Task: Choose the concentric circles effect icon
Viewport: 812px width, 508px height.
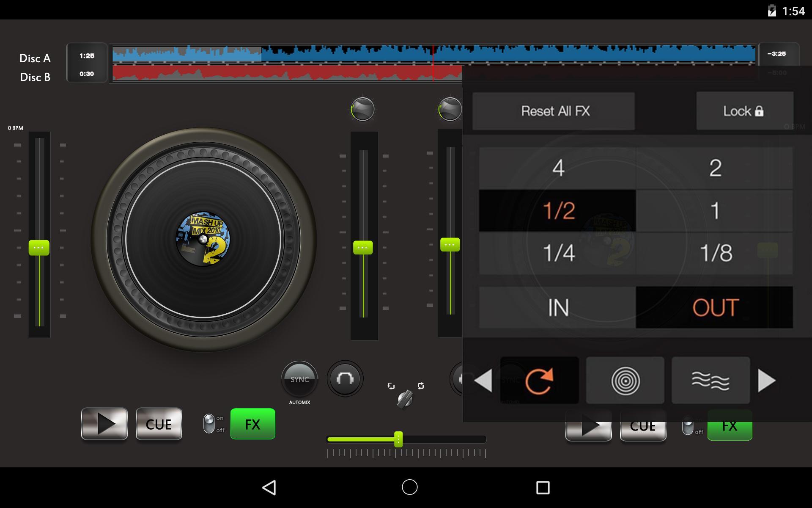Action: pyautogui.click(x=625, y=380)
